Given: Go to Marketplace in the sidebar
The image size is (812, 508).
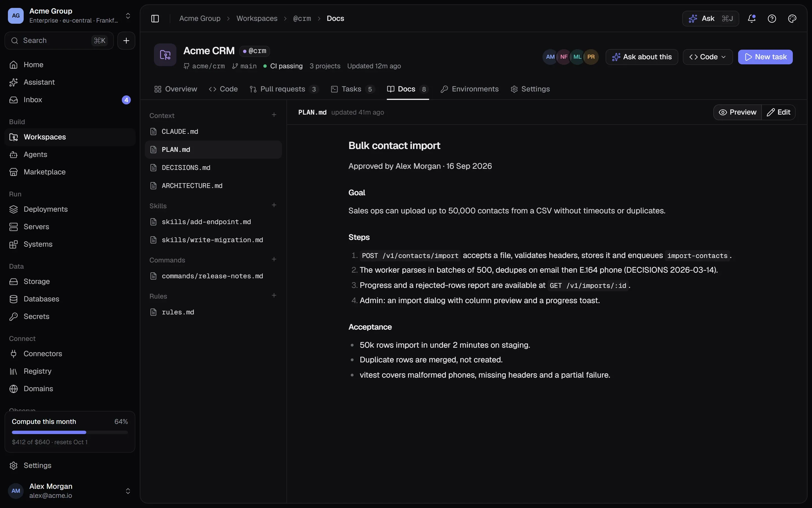Looking at the screenshot, I should [x=70, y=172].
